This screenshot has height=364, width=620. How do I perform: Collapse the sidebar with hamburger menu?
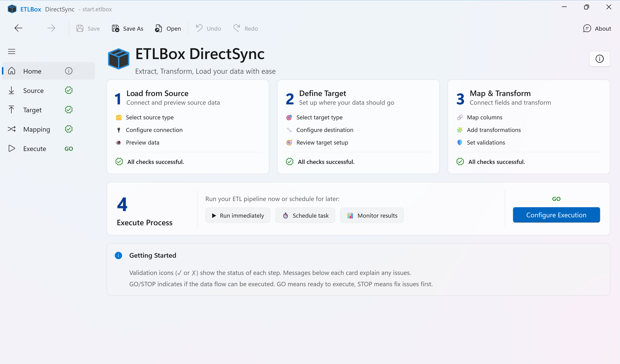pyautogui.click(x=11, y=51)
